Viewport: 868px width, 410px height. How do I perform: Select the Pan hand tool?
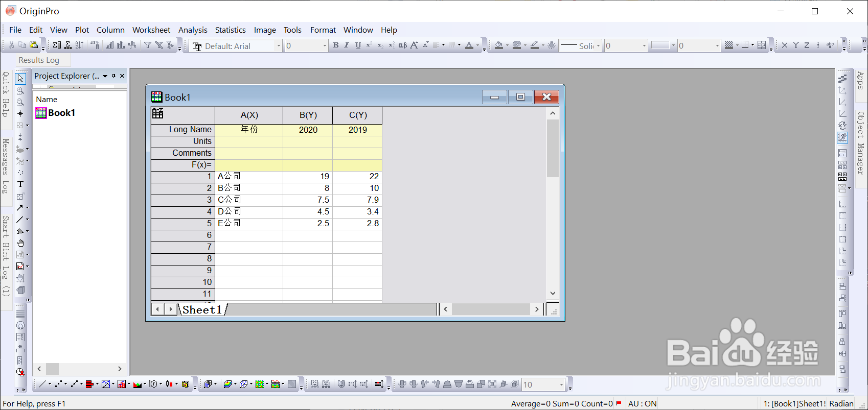point(20,243)
